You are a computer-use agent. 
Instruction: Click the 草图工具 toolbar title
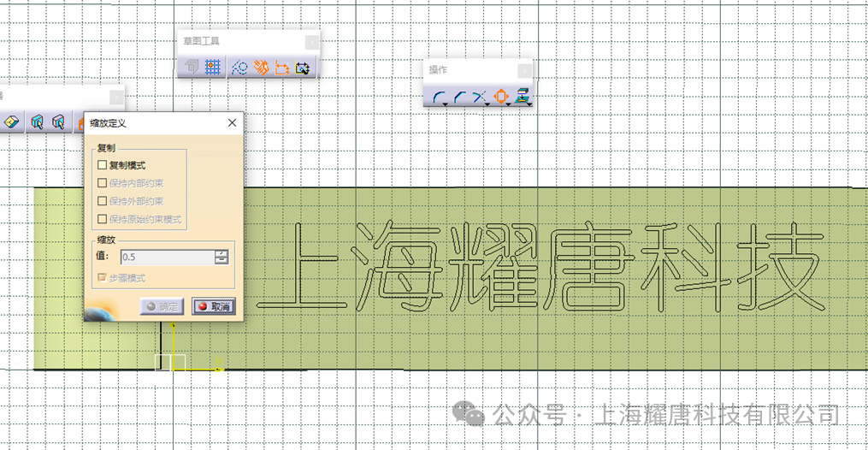coord(202,41)
